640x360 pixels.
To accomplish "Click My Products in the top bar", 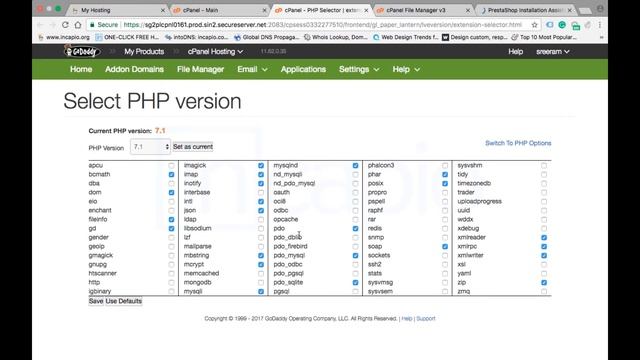I will point(144,52).
